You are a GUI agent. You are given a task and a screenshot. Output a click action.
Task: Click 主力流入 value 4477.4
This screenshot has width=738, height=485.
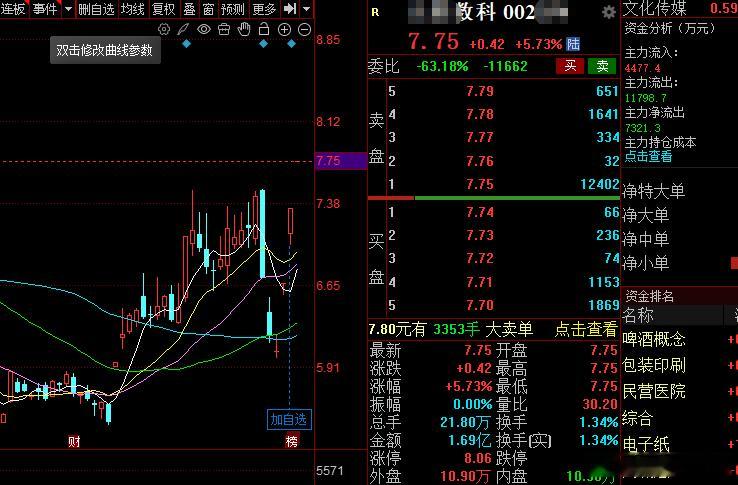[642, 68]
